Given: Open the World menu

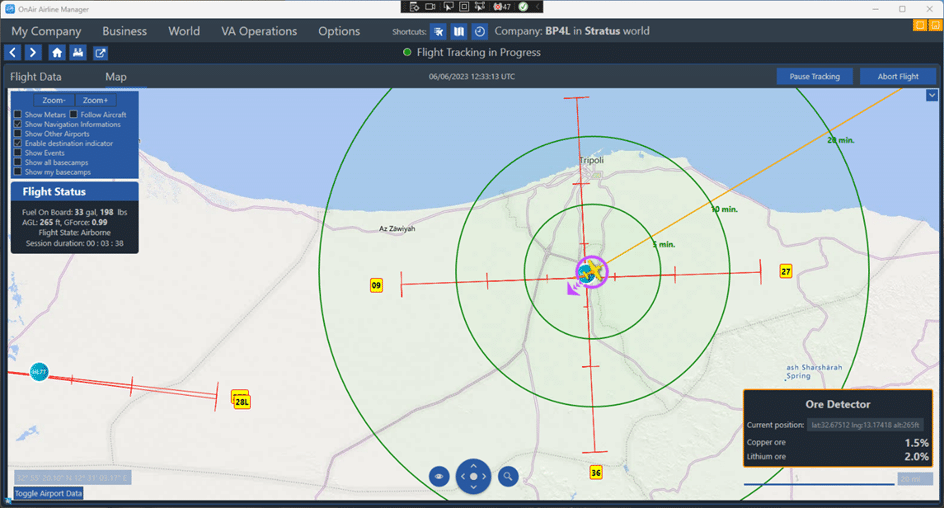Looking at the screenshot, I should coord(184,31).
